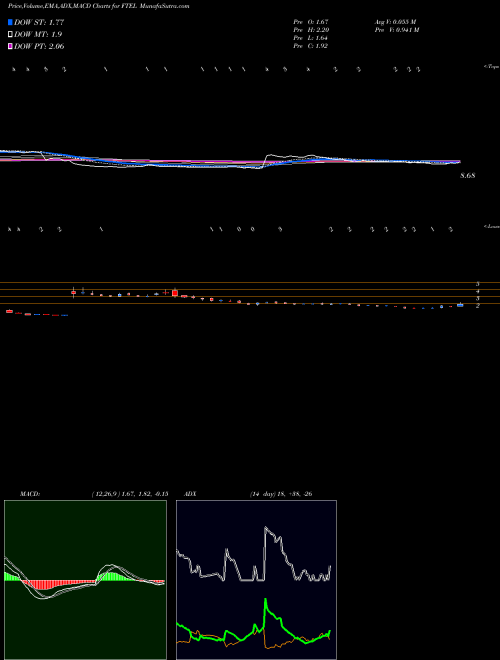Select the 'DOW MT: 1.9' legend text
This screenshot has height=660, width=500.
click(38, 34)
